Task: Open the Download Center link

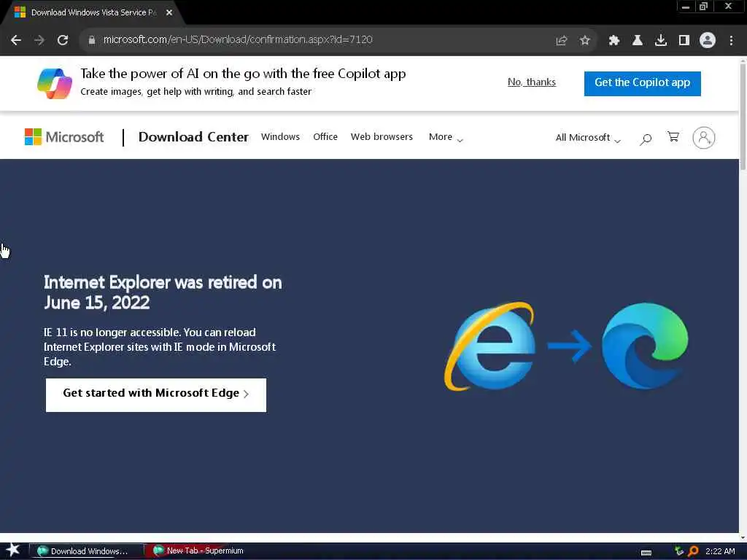Action: pyautogui.click(x=193, y=137)
